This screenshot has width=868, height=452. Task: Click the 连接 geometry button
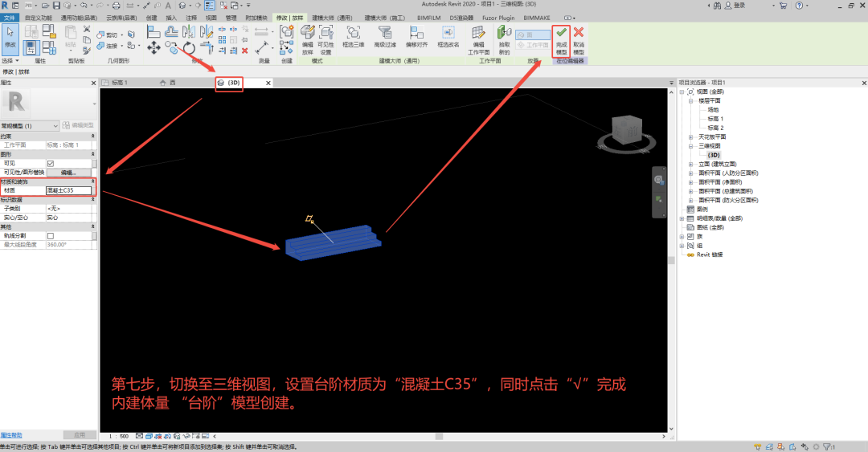point(107,46)
